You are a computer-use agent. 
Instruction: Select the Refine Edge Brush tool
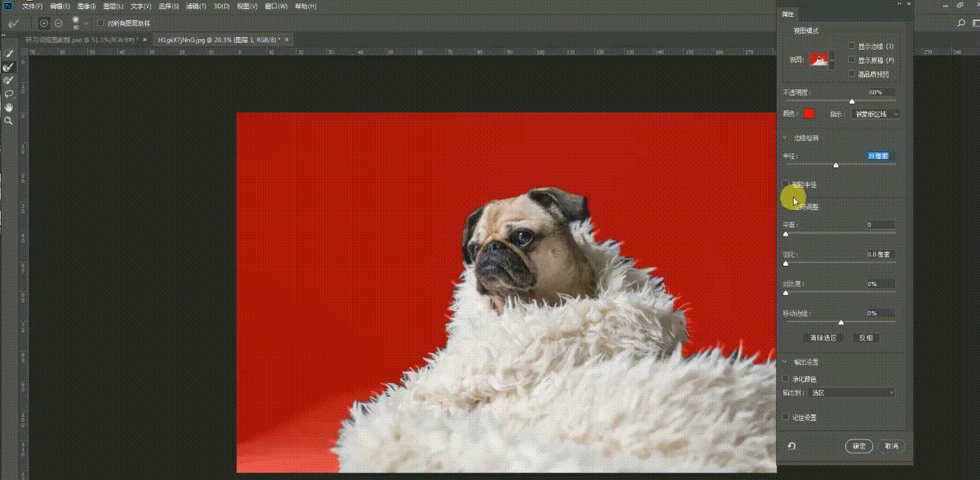click(x=8, y=67)
